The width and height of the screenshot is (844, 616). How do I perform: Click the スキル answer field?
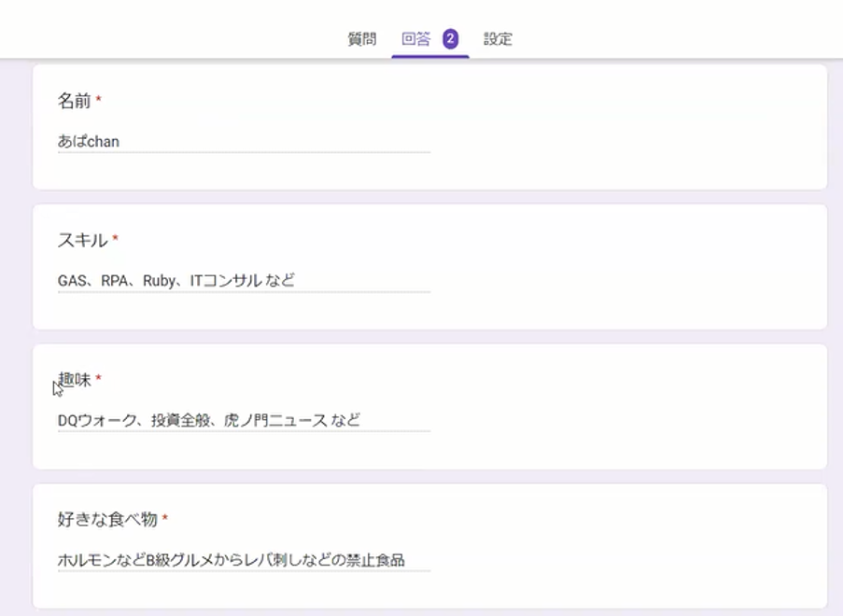coord(244,281)
